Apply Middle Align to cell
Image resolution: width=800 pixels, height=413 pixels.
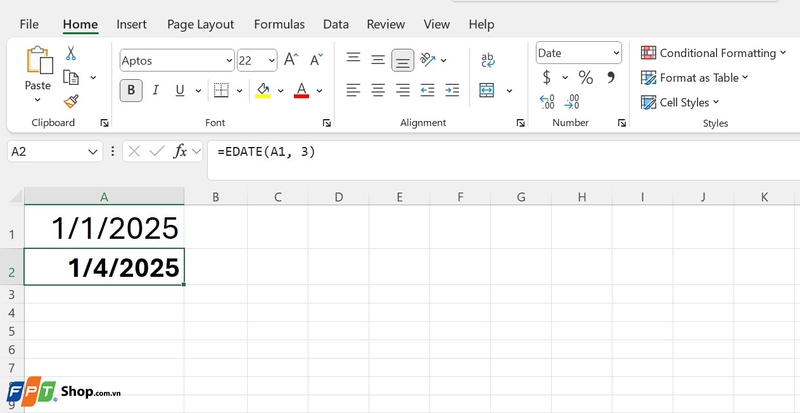pos(378,60)
